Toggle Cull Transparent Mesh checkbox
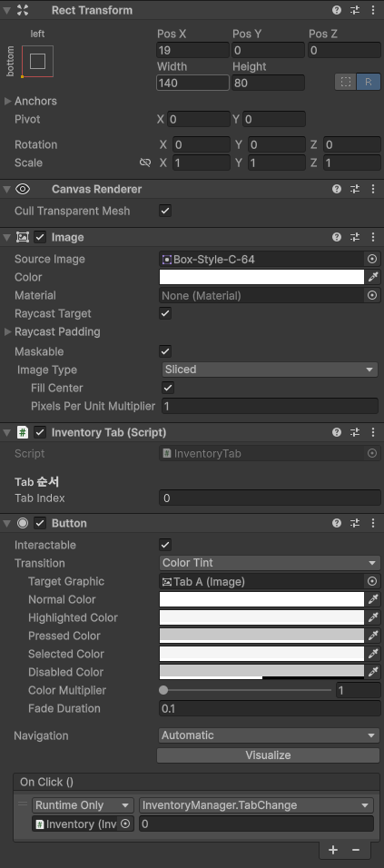384x868 pixels. (x=165, y=211)
